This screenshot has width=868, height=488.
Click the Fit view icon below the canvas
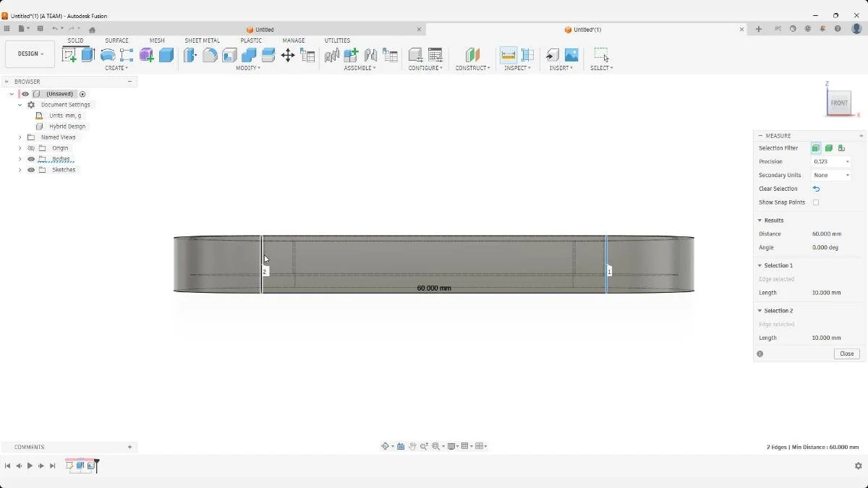tap(436, 446)
